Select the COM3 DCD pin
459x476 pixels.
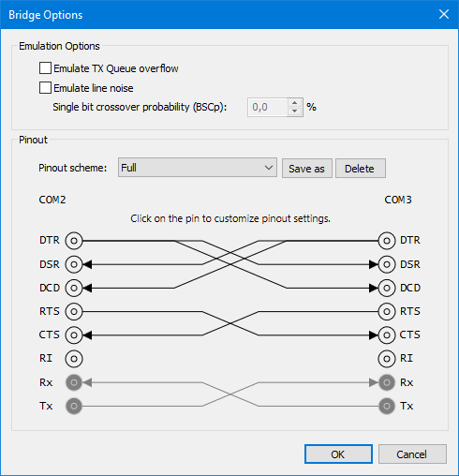387,288
